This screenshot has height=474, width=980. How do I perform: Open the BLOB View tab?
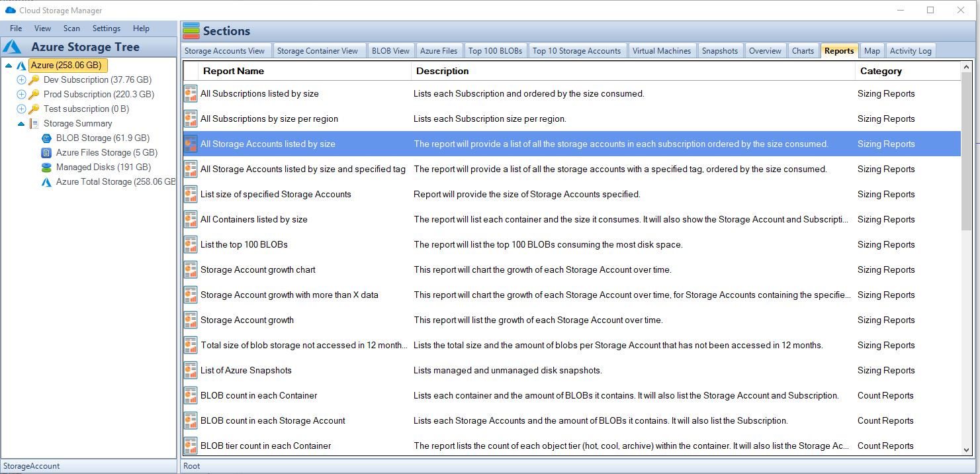390,51
